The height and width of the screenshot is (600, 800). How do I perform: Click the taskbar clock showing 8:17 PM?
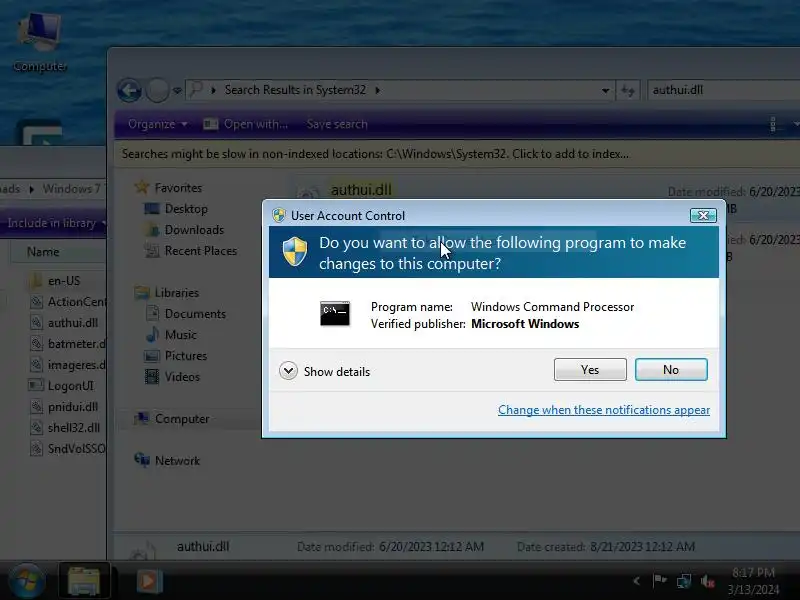tap(753, 581)
